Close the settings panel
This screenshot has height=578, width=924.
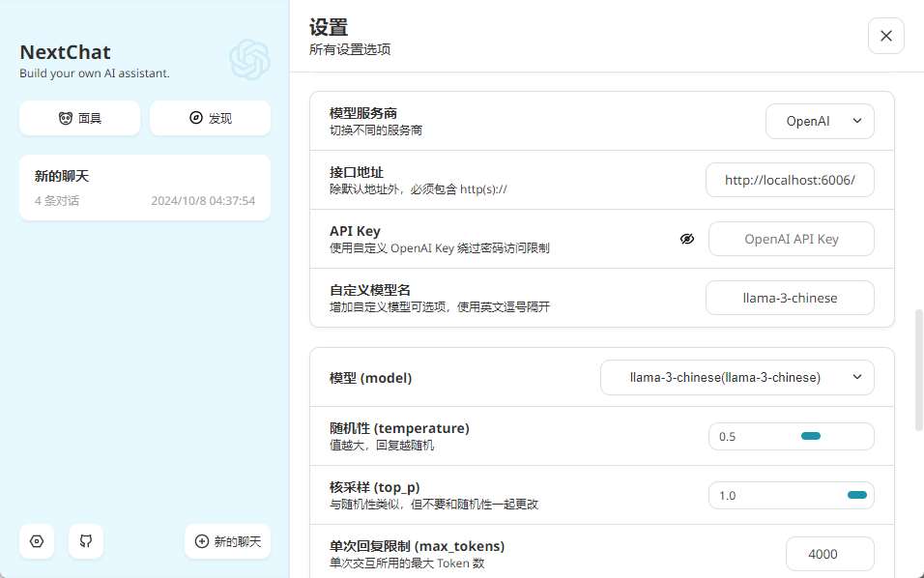(x=885, y=36)
